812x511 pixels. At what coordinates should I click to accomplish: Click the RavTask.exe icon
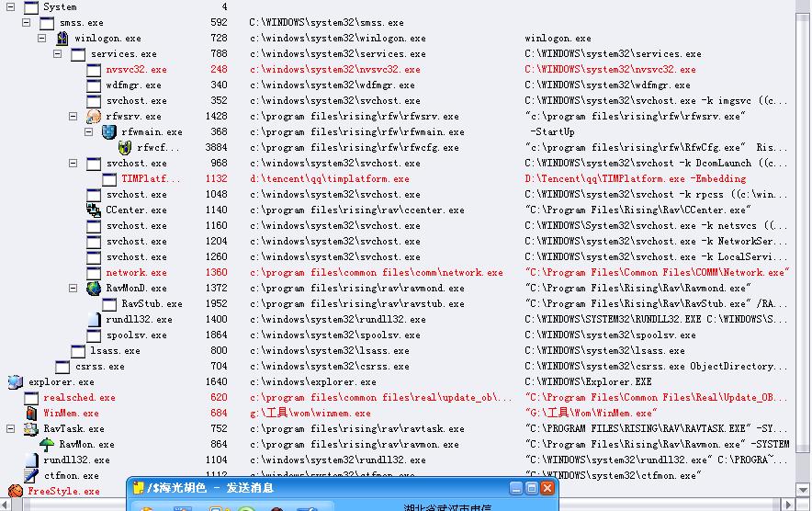click(x=31, y=428)
